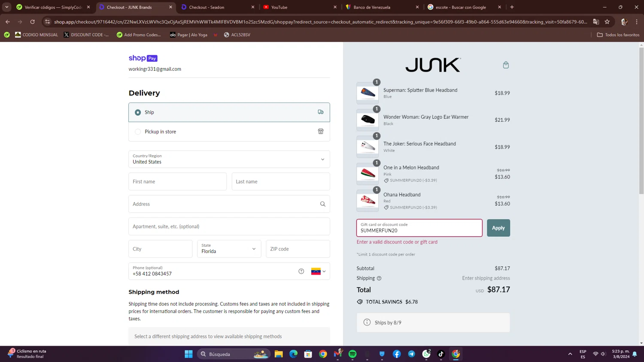Open Facebook from the taskbar
Viewport: 644px width, 362px height.
tap(397, 354)
